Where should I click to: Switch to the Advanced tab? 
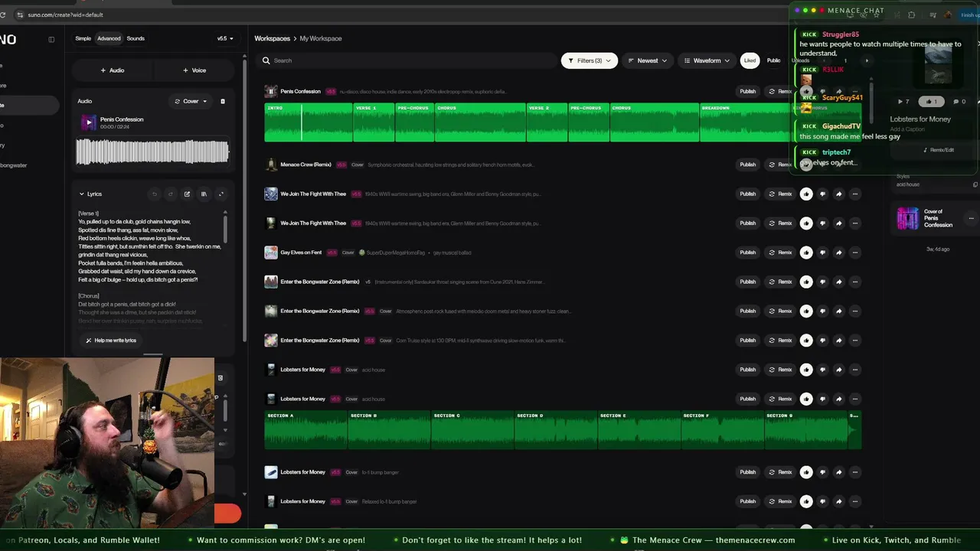click(x=109, y=38)
